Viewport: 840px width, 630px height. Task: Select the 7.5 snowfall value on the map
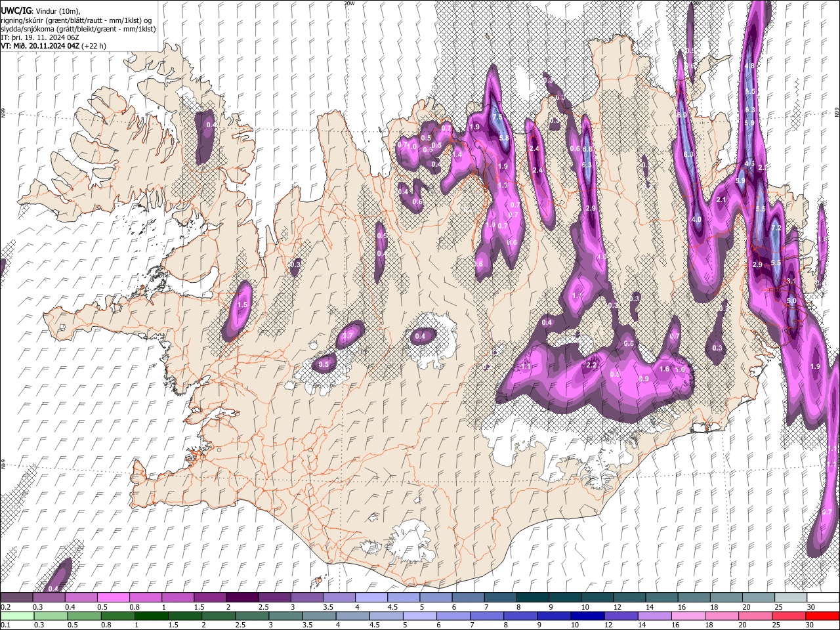pyautogui.click(x=497, y=117)
